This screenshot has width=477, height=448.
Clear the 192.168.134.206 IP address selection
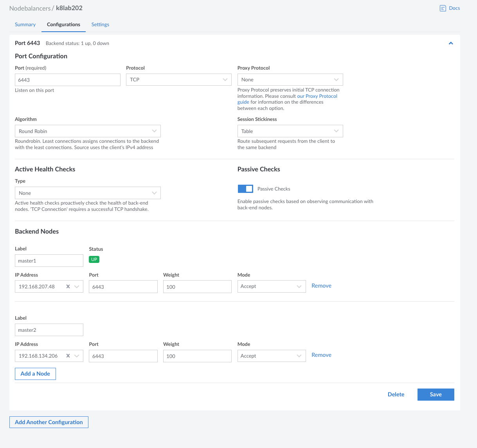click(x=68, y=356)
